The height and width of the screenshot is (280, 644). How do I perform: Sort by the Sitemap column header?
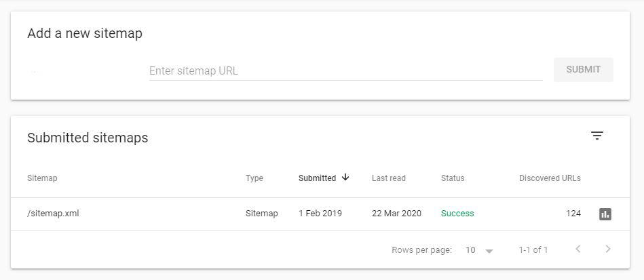(x=42, y=178)
